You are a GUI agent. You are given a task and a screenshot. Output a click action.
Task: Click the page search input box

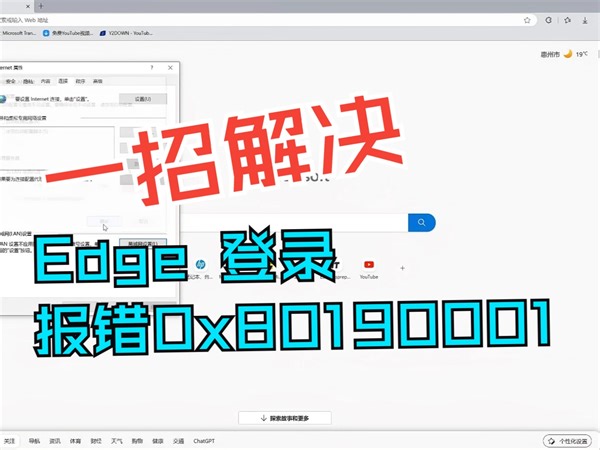pos(293,222)
